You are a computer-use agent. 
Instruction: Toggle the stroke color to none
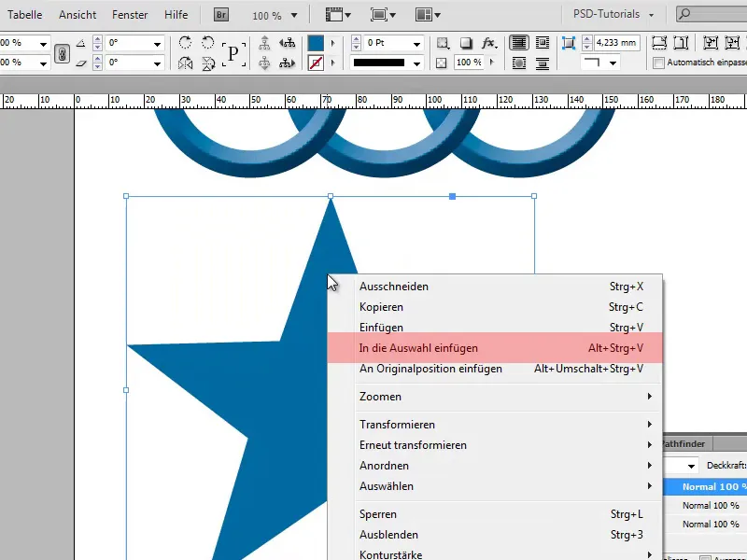tap(316, 63)
